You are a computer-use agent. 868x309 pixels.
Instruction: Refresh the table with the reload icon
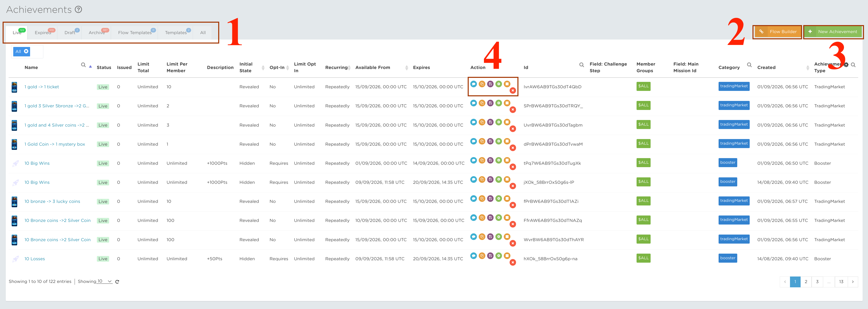point(117,282)
